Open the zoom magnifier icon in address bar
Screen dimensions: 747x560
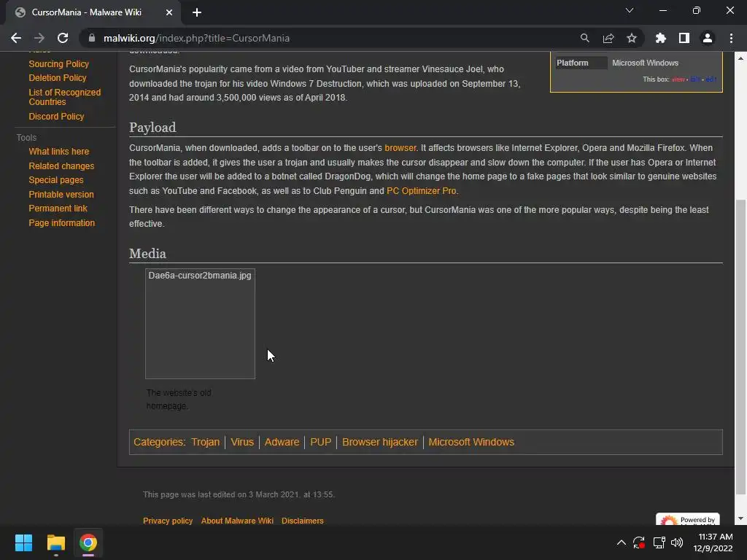(584, 38)
